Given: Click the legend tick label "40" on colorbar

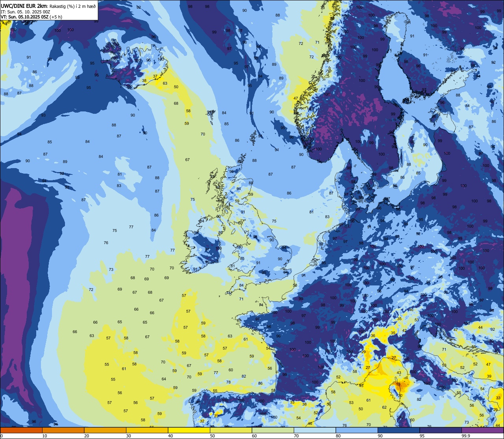Looking at the screenshot, I should pos(170,436).
